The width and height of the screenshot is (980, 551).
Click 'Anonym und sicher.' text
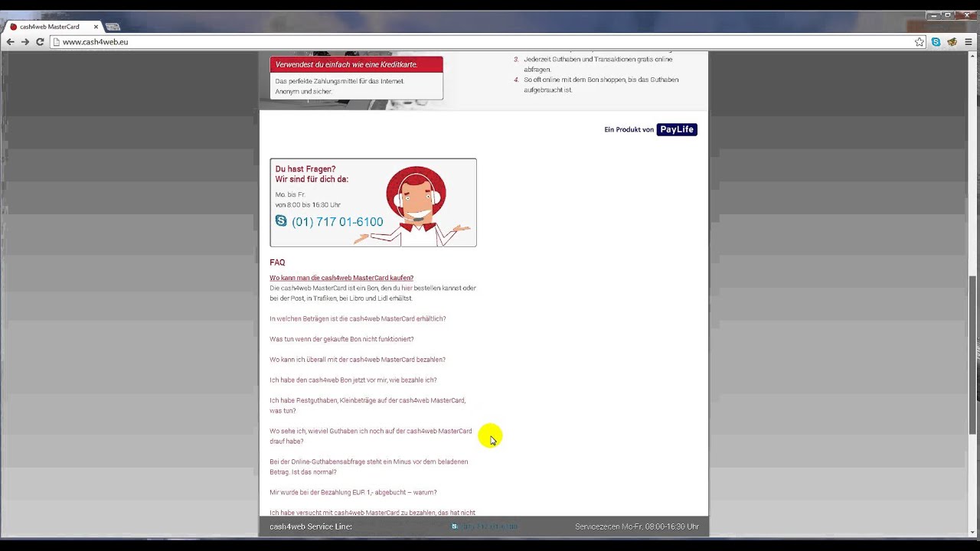tap(304, 92)
